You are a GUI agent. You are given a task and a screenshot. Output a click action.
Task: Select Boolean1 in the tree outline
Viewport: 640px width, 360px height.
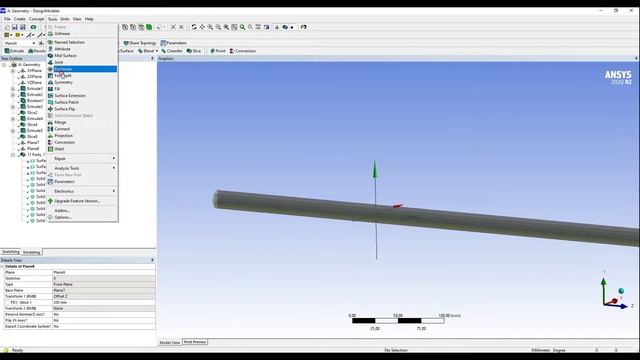[35, 100]
